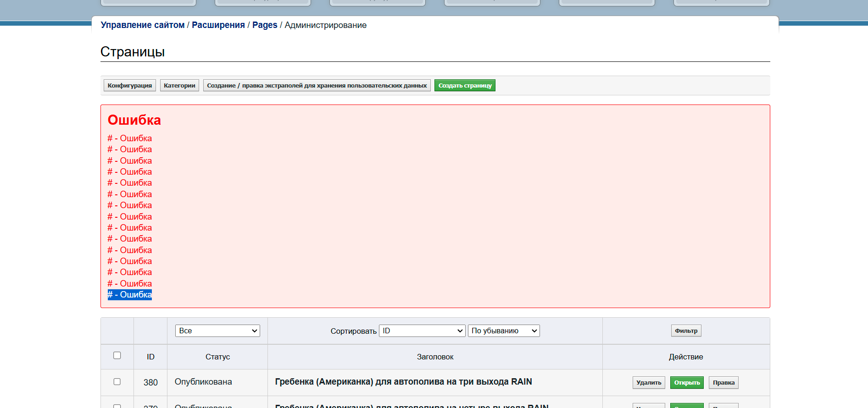This screenshot has height=408, width=868.
Task: Navigate to the Pages breadcrumb link
Action: (265, 25)
